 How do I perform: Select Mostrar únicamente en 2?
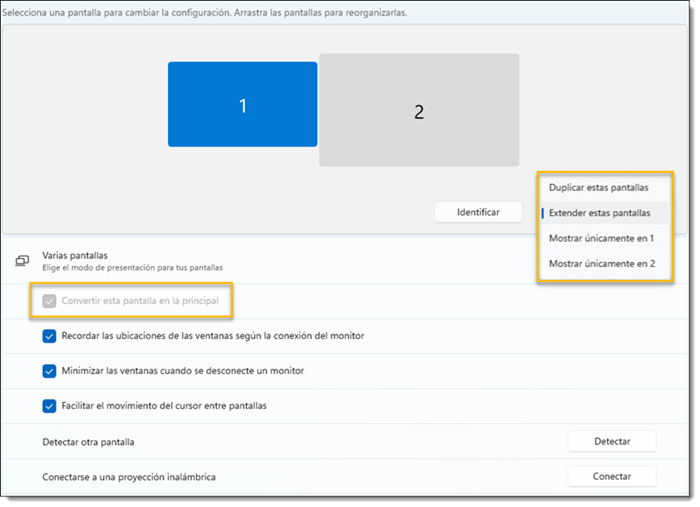601,264
